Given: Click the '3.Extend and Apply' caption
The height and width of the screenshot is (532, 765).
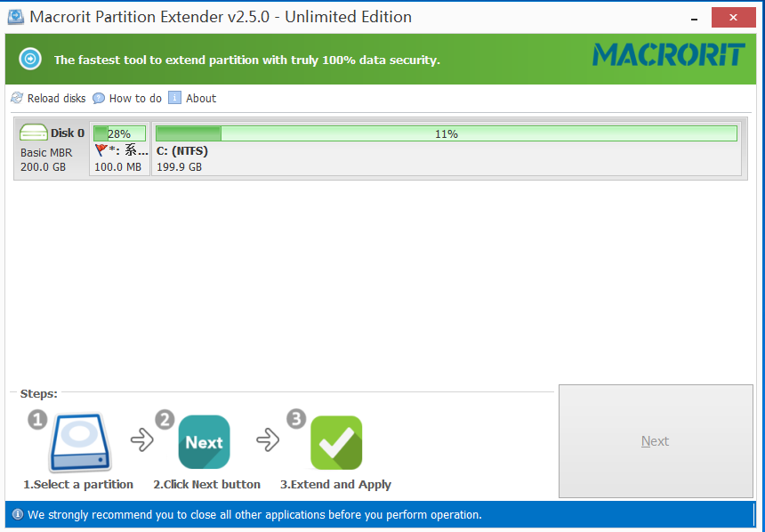Looking at the screenshot, I should [335, 484].
